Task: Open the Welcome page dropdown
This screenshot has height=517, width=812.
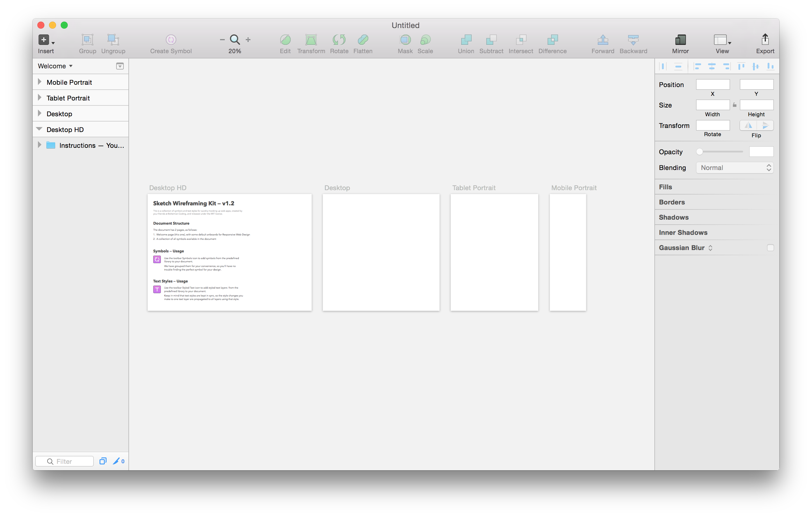Action: [x=55, y=66]
